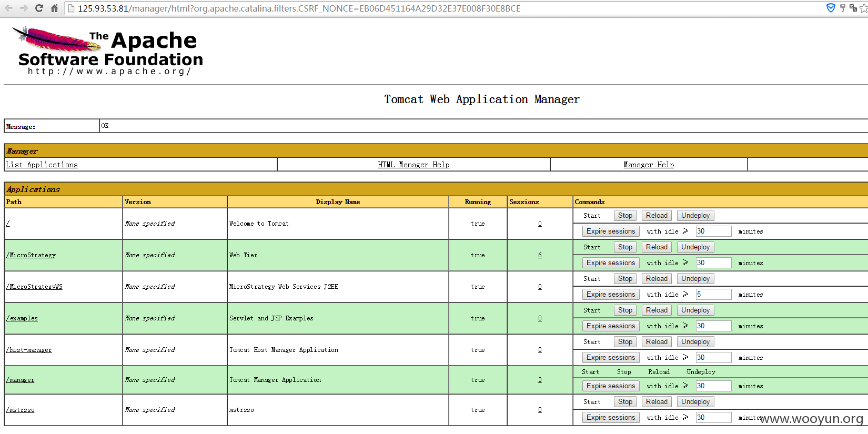The width and height of the screenshot is (868, 434).
Task: Open /manager application link
Action: [20, 380]
